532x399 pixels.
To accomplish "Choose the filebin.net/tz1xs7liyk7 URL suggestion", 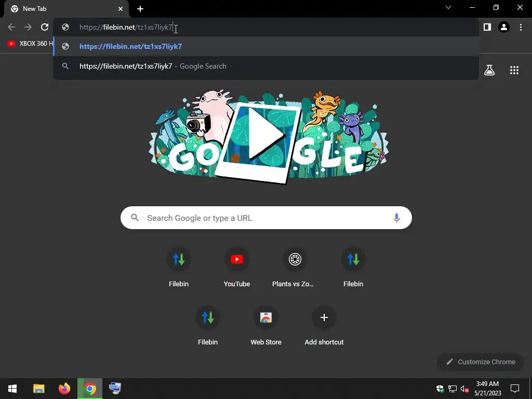I will pyautogui.click(x=266, y=46).
